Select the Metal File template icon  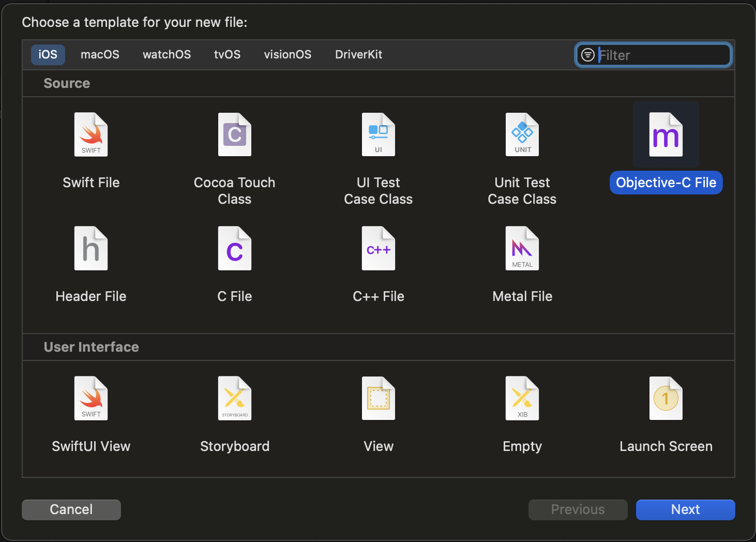pyautogui.click(x=522, y=248)
